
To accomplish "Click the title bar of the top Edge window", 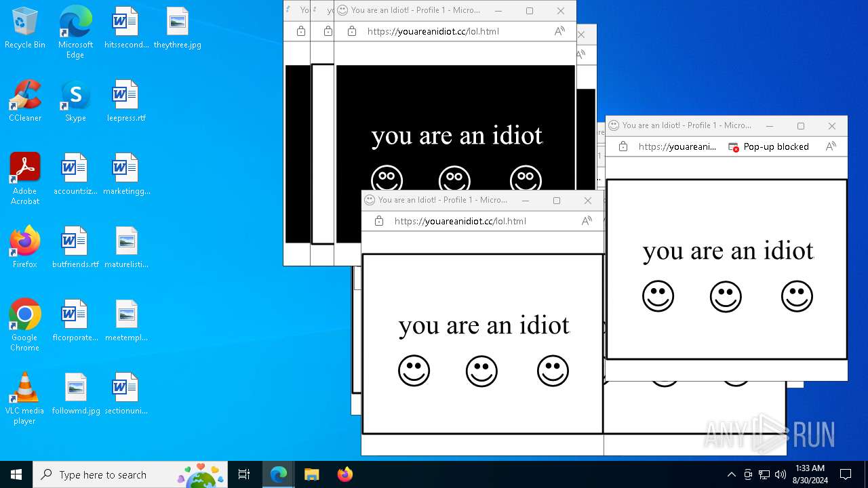I will (x=416, y=10).
